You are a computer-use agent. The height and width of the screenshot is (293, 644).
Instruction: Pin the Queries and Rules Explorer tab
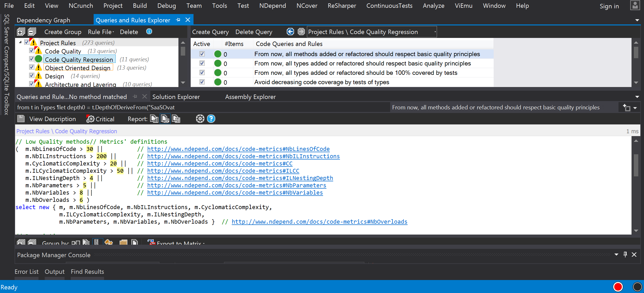pos(178,20)
